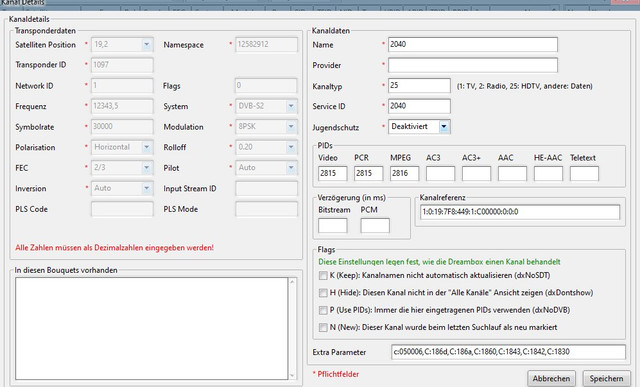Viewport: 640px width, 387px height.
Task: Click the Flags field with 0
Action: click(266, 85)
